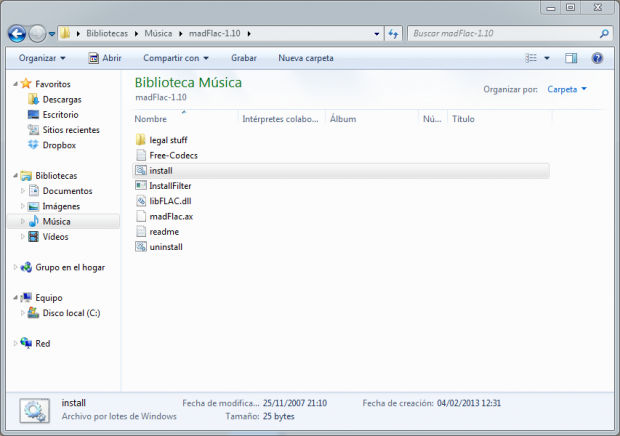
Task: Click the size value 25 bytes
Action: click(279, 417)
